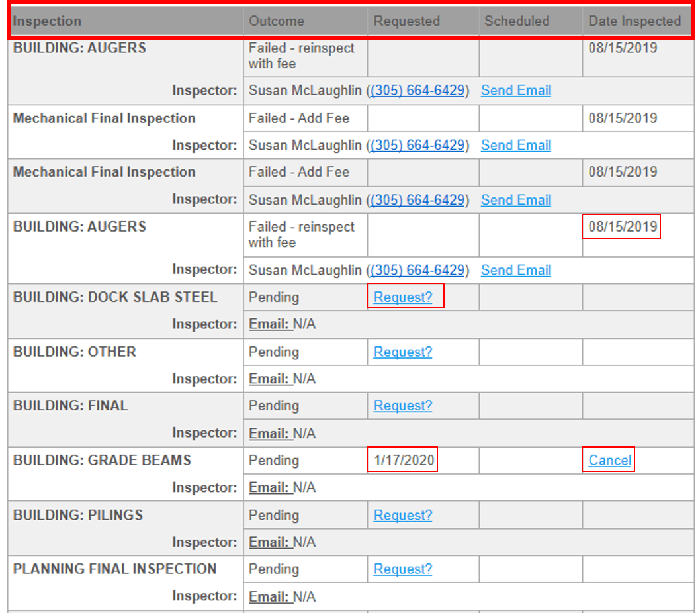Request inspection for BUILDING: OTHER
The image size is (700, 613).
click(402, 352)
